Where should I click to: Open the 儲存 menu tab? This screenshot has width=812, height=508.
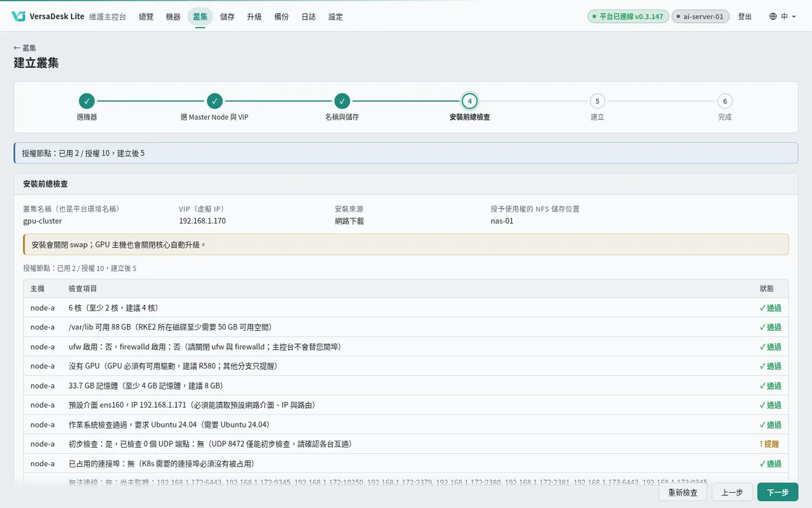[227, 17]
